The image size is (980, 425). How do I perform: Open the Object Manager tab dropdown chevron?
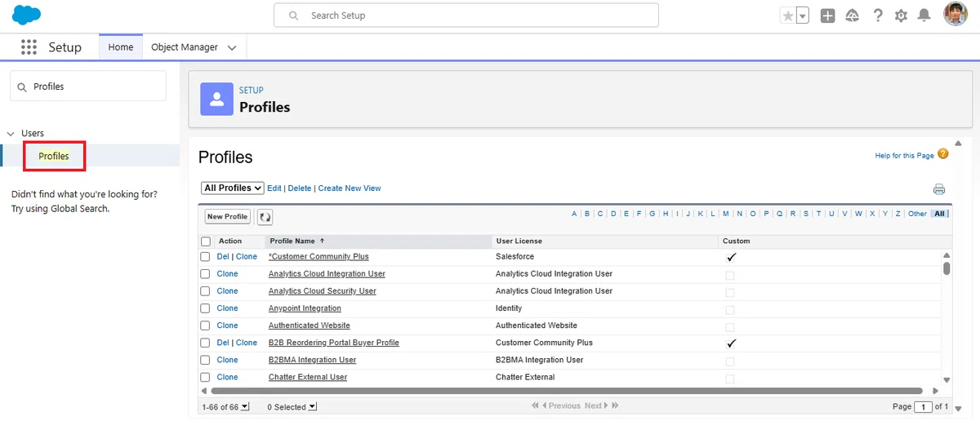pyautogui.click(x=232, y=48)
